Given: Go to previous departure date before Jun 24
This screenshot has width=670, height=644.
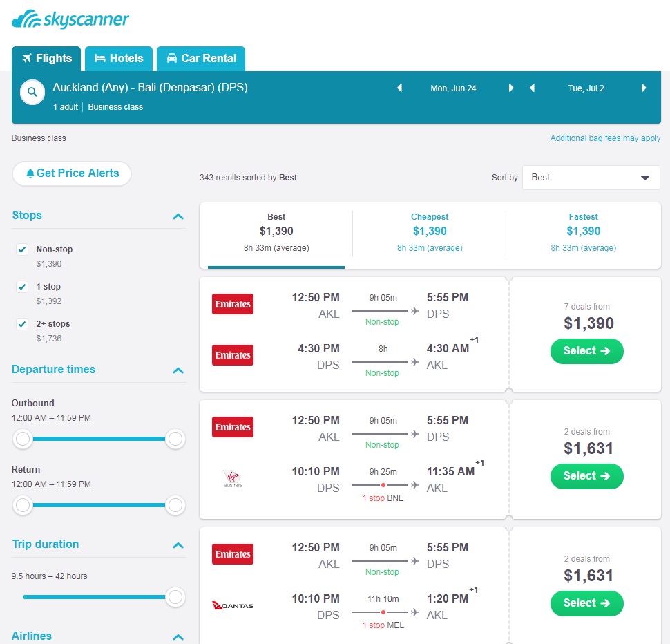Looking at the screenshot, I should 399,88.
